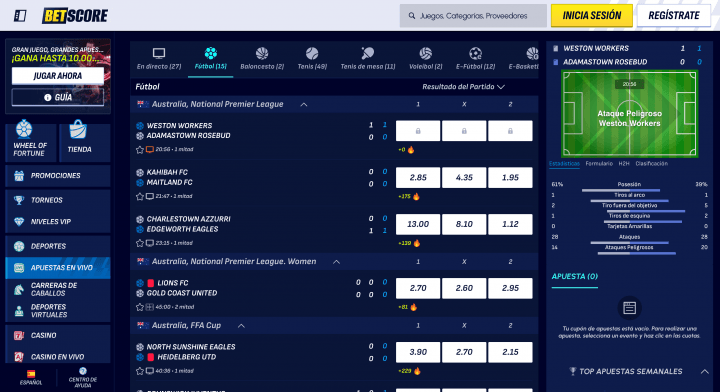Select Edgeworth Eagles odds 1.12

510,224
